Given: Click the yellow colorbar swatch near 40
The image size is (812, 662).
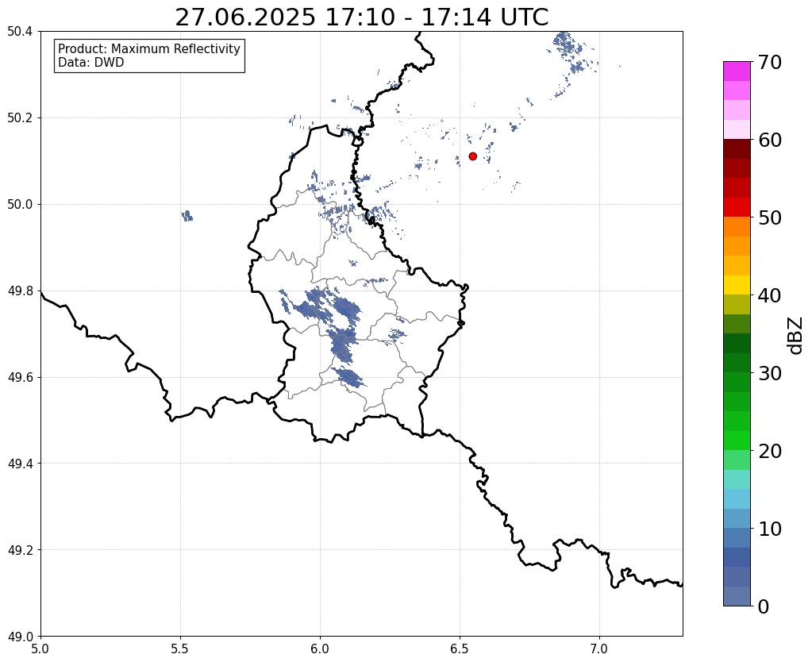Looking at the screenshot, I should click(737, 285).
